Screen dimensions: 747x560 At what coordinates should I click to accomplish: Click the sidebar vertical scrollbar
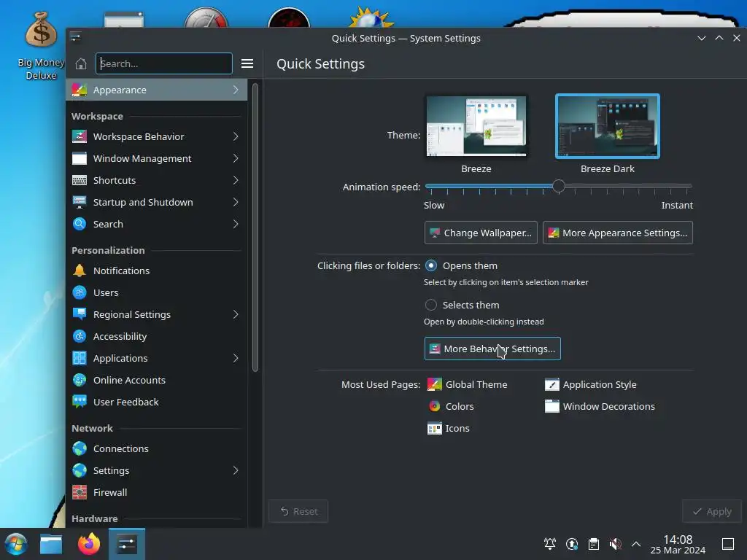[x=255, y=227]
